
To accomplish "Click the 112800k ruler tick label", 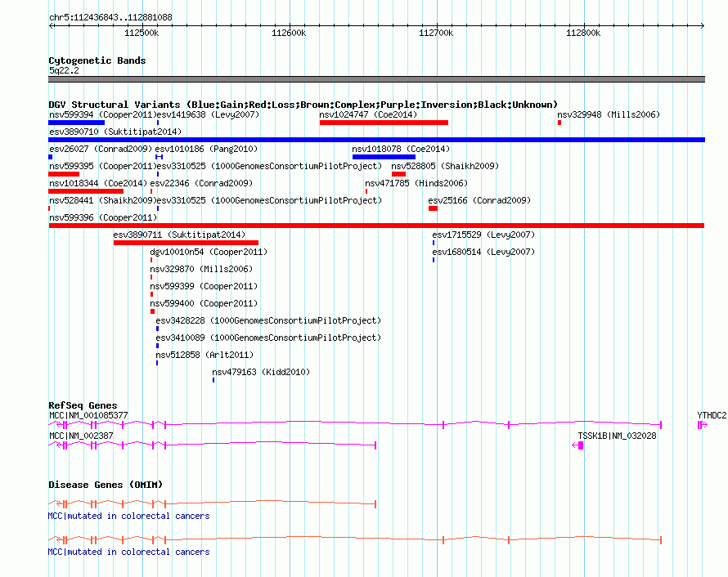I will click(583, 33).
